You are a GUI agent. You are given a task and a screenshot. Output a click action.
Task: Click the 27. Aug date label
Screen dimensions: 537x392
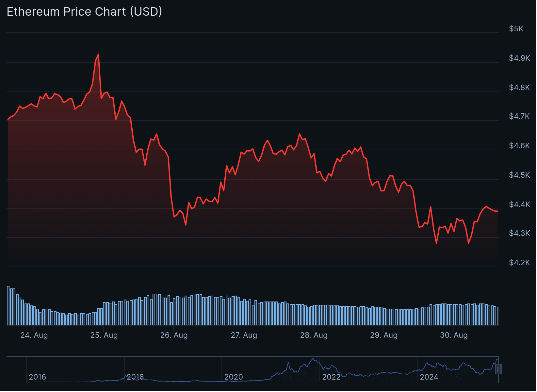244,335
